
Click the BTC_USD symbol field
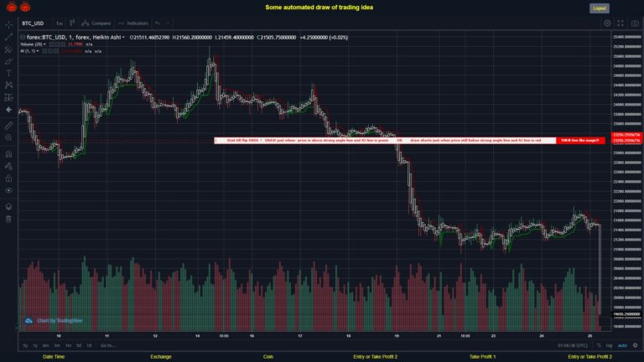coord(33,23)
